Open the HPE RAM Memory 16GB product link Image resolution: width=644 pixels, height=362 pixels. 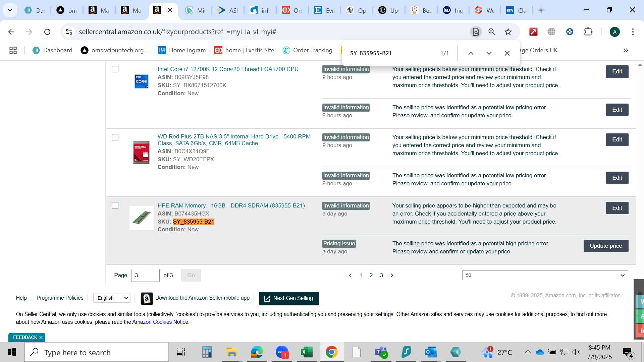point(231,205)
